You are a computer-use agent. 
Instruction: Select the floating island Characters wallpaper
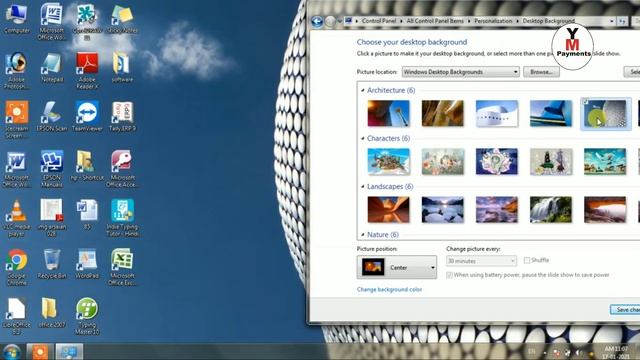tap(388, 162)
